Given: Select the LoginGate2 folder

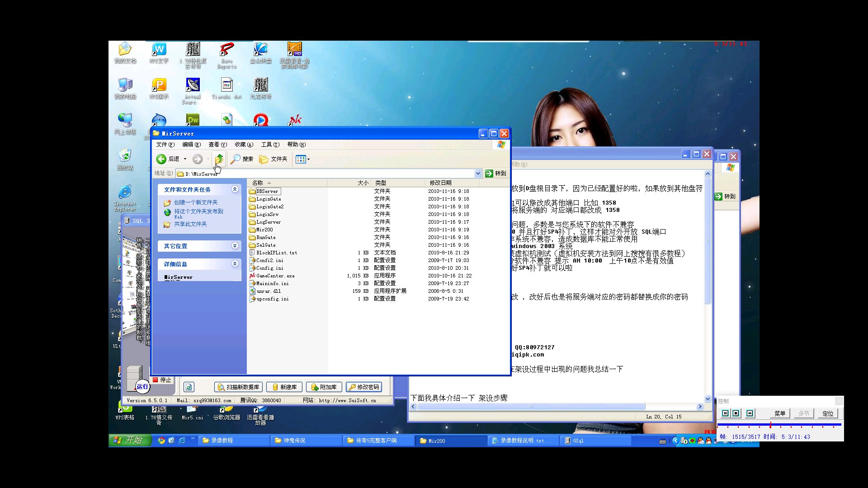Looking at the screenshot, I should pyautogui.click(x=266, y=206).
